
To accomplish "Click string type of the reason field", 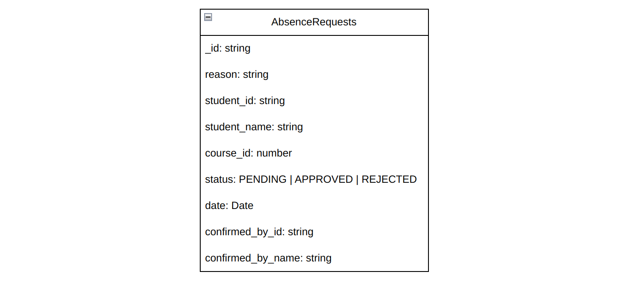I will 256,74.
